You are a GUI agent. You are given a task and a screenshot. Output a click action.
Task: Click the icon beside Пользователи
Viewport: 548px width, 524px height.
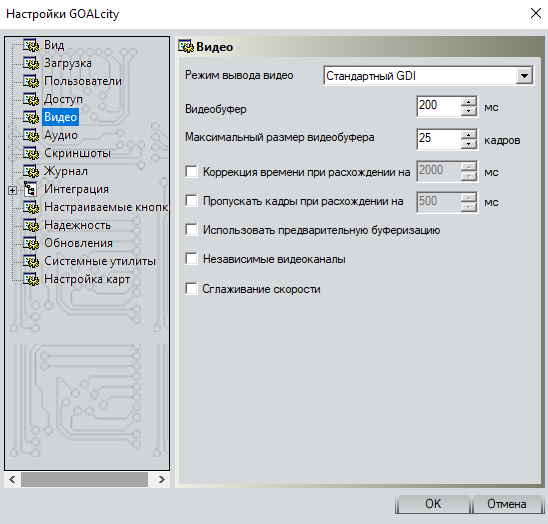[x=31, y=81]
